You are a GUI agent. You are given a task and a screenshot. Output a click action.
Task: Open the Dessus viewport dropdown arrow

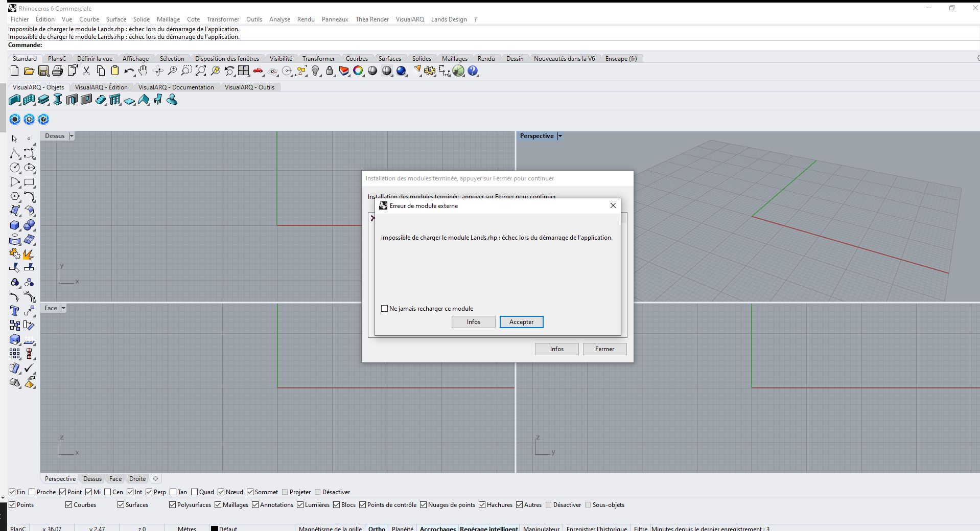[x=72, y=136]
